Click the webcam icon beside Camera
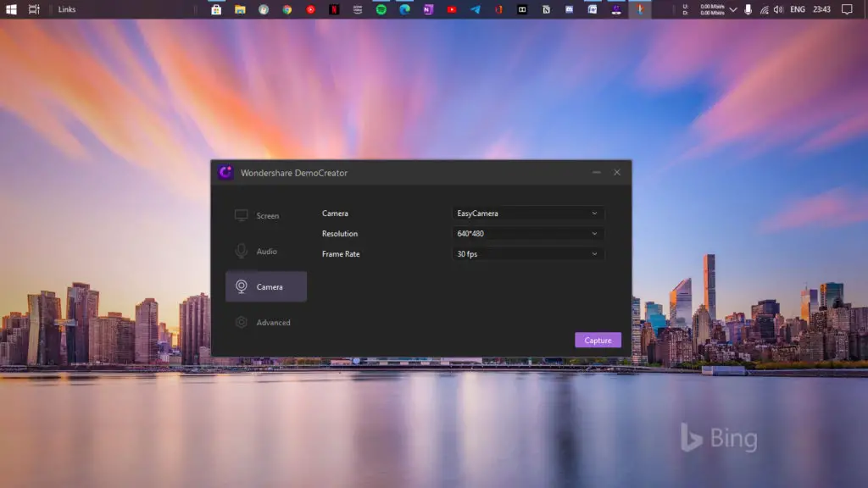 click(x=241, y=286)
